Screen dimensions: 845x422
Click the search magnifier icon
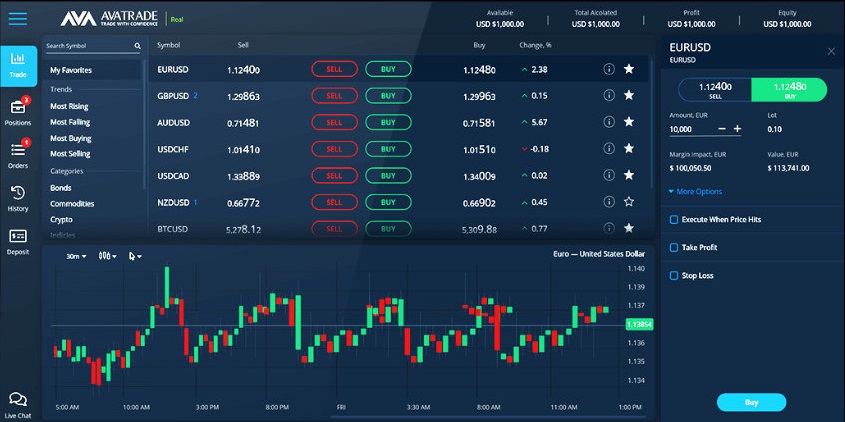(137, 46)
